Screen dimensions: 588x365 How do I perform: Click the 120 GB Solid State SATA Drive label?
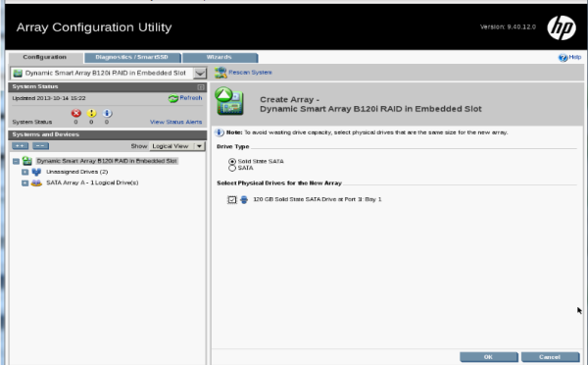318,199
